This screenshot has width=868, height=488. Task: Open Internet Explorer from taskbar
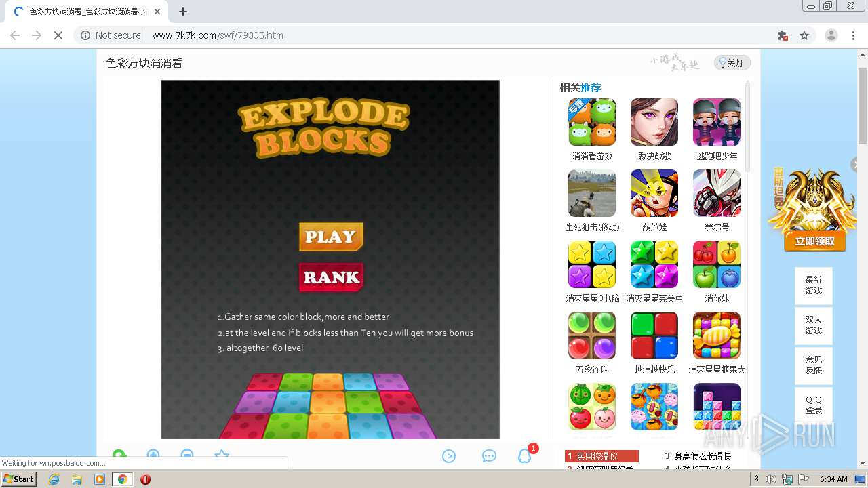[54, 479]
